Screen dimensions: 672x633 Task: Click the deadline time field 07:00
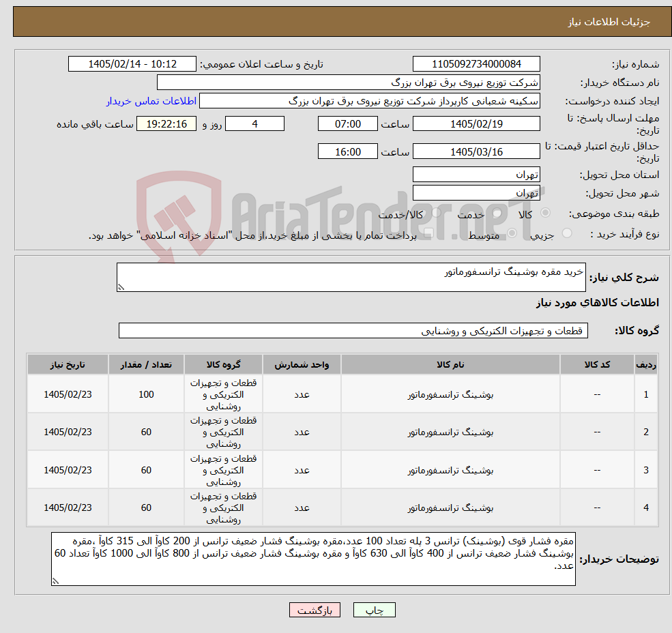coord(347,124)
